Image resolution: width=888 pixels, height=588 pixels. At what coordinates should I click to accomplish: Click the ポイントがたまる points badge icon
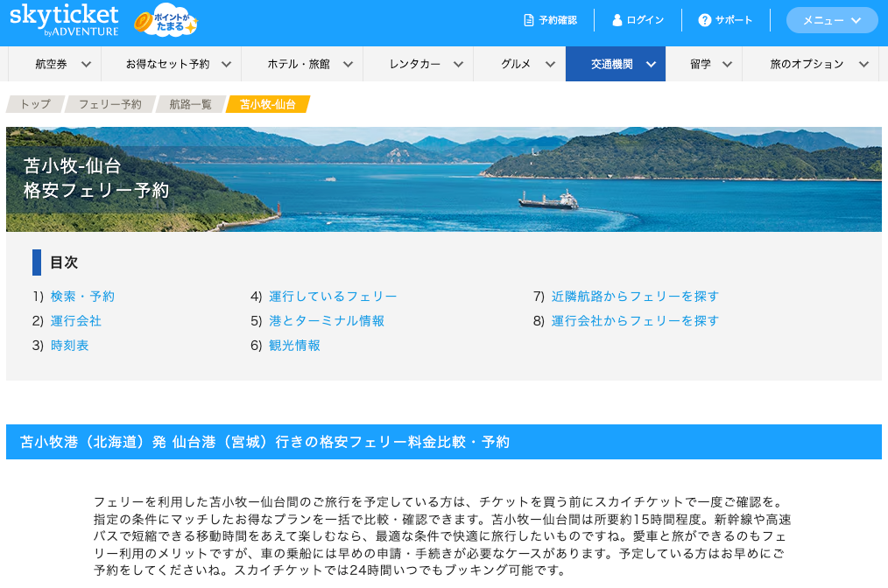166,22
